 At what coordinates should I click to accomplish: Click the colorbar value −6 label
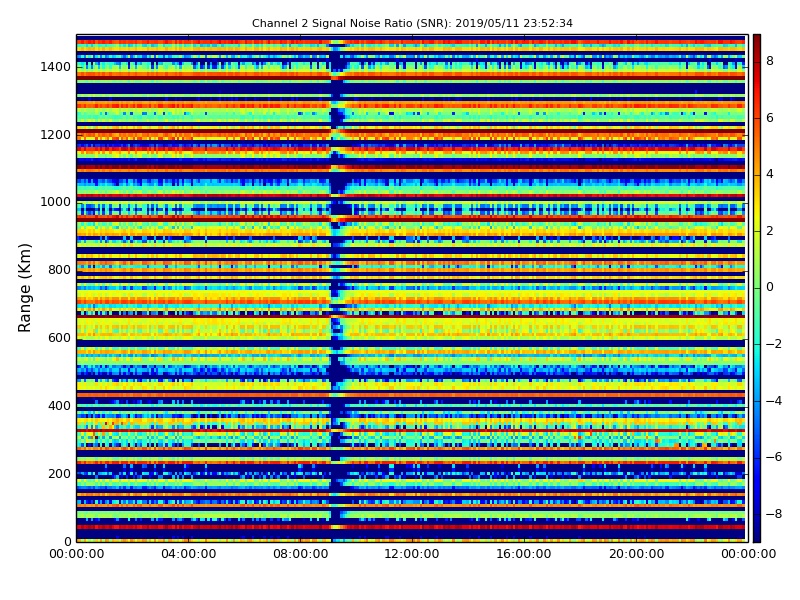(x=774, y=457)
